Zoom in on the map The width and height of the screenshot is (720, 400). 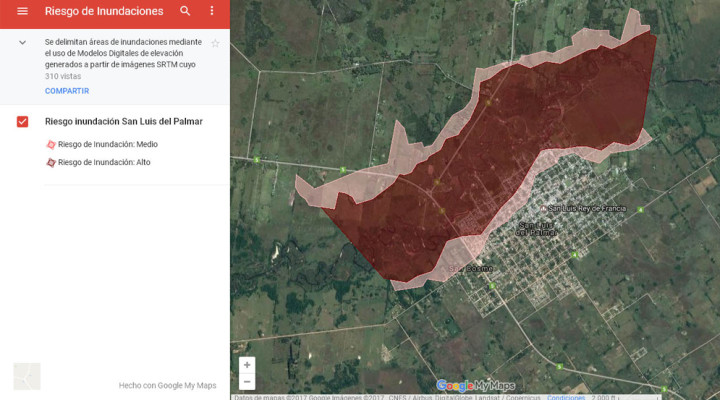click(x=247, y=365)
